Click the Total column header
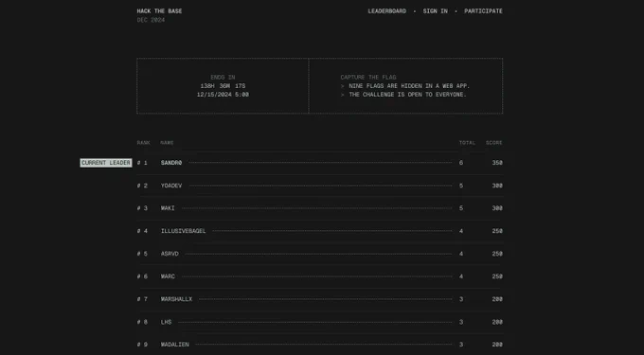 (467, 143)
